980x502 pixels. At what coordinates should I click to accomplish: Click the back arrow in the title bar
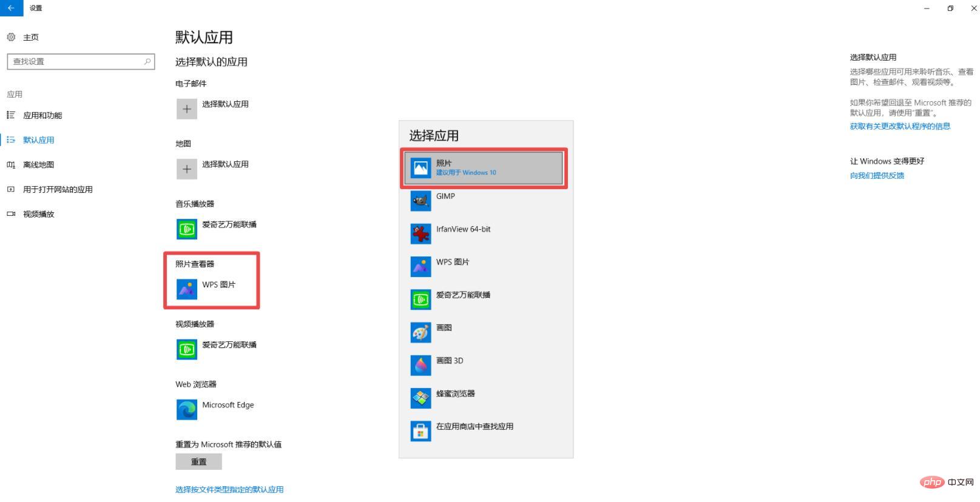[11, 8]
